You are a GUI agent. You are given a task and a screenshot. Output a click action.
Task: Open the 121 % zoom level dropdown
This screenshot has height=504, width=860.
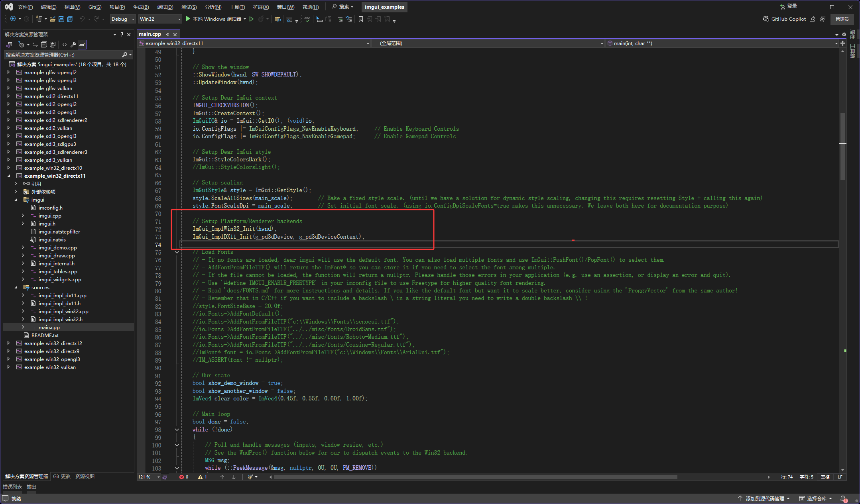149,477
